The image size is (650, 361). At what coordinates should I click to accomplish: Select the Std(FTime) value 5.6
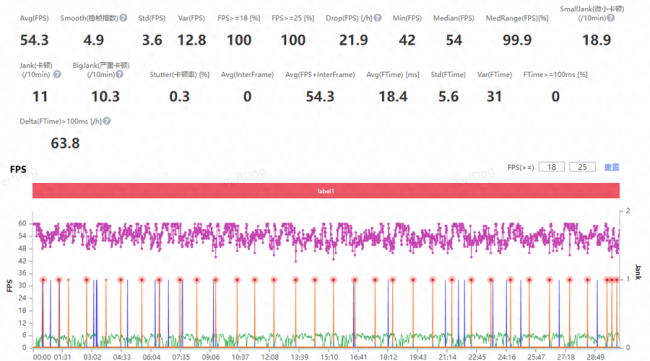(x=449, y=97)
